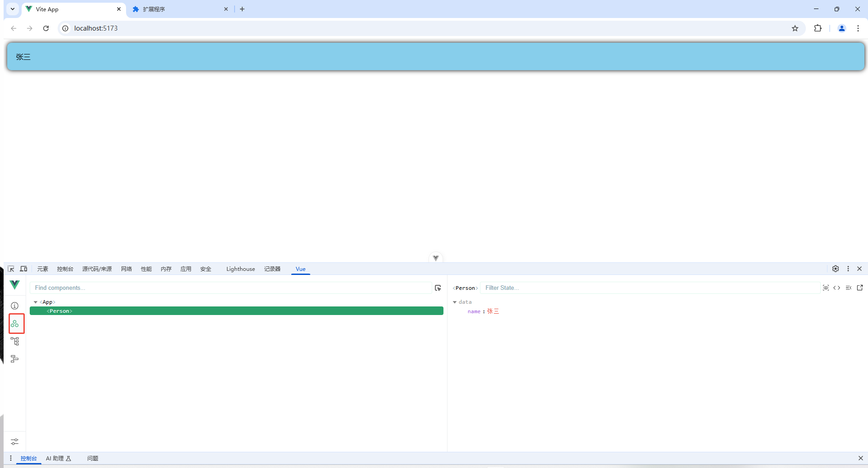Collapse the data section in the state panel

455,302
